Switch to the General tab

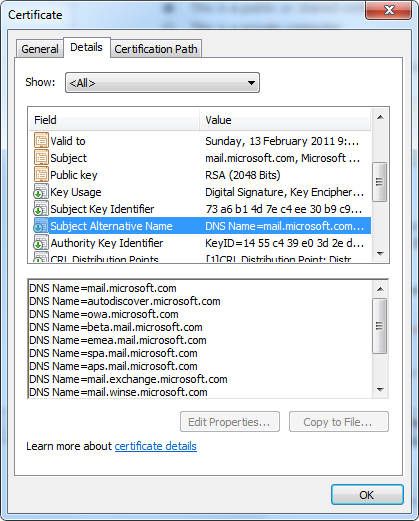point(40,49)
